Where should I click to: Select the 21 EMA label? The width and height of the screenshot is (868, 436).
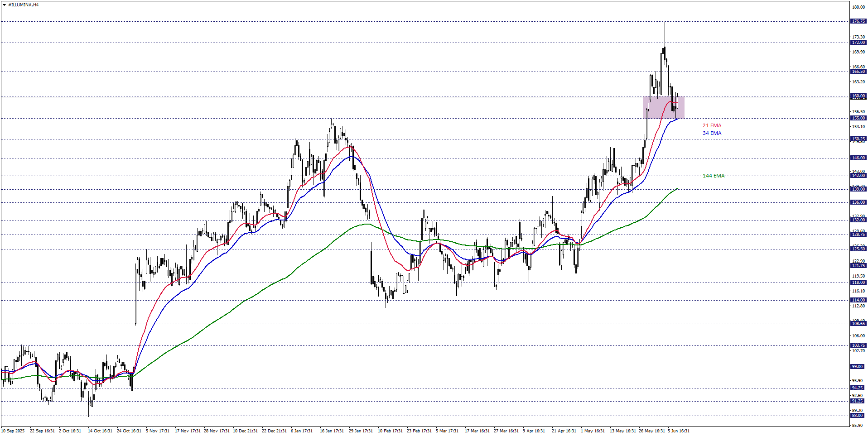click(x=712, y=125)
